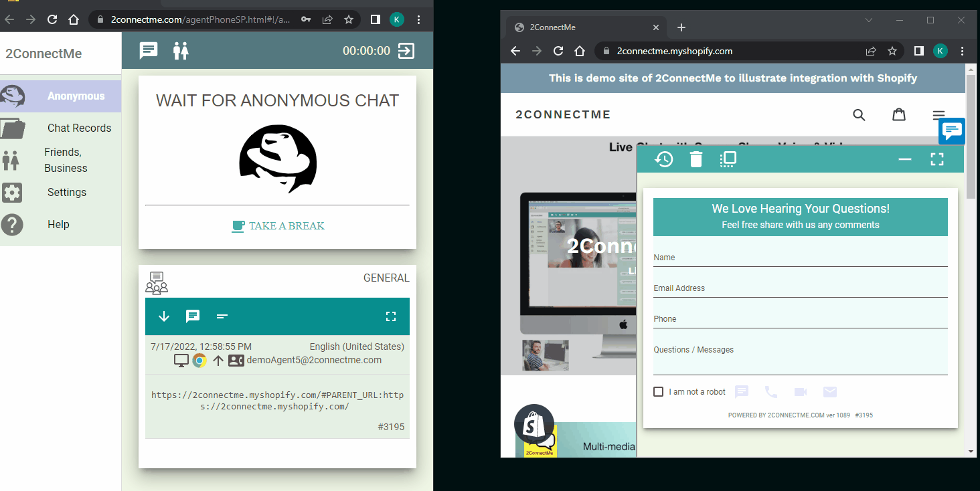Click the group chat icon above General panel

click(157, 283)
